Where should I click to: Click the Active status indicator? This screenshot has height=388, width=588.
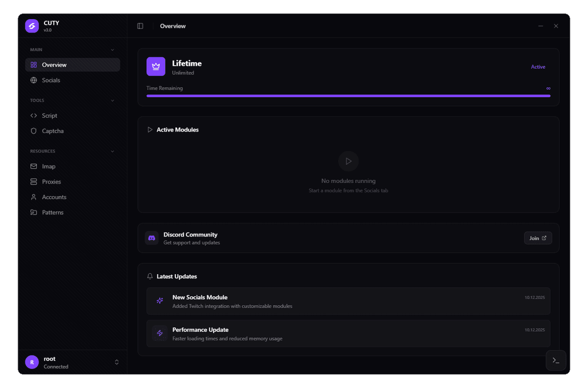538,67
